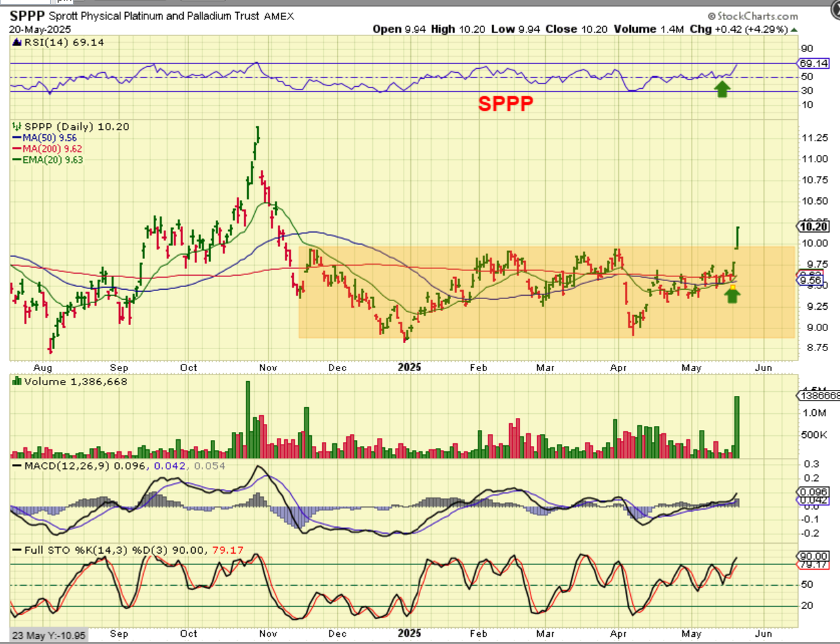Click the 10.50 price axis label
Image resolution: width=840 pixels, height=644 pixels.
[x=815, y=201]
